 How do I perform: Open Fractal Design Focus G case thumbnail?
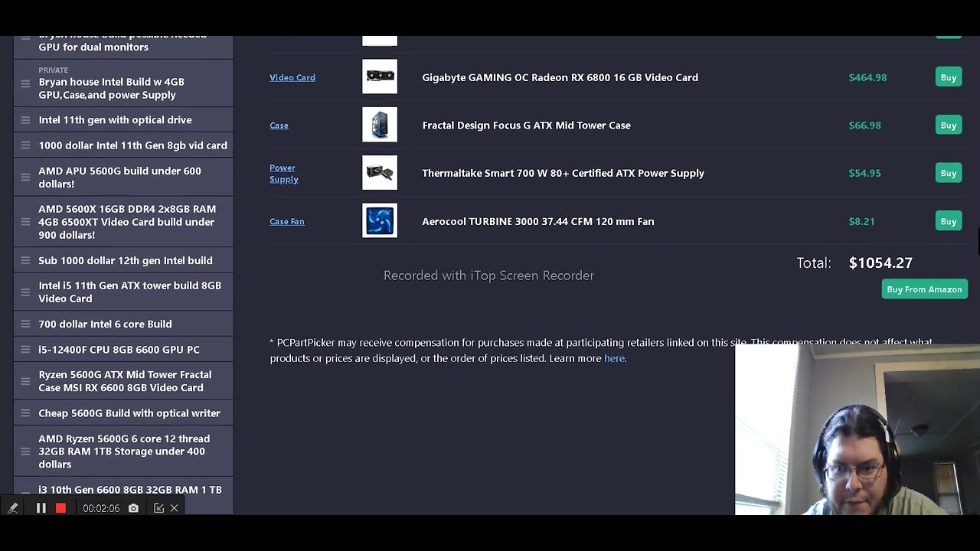380,125
